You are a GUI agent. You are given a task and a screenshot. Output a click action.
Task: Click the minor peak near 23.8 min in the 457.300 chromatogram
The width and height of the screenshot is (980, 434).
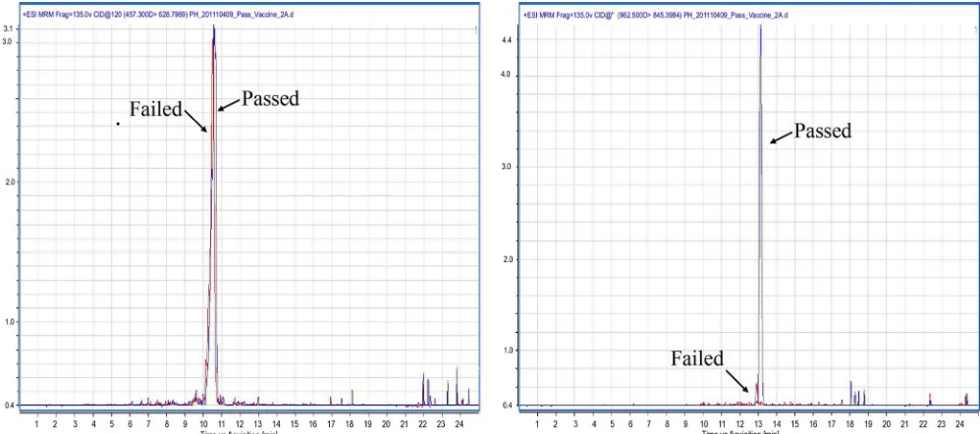(x=457, y=386)
